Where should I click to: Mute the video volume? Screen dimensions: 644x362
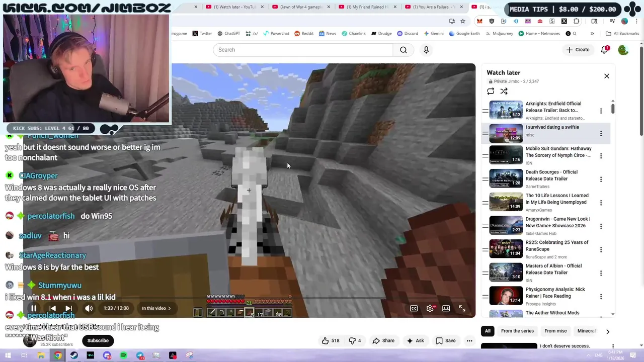[x=89, y=308]
